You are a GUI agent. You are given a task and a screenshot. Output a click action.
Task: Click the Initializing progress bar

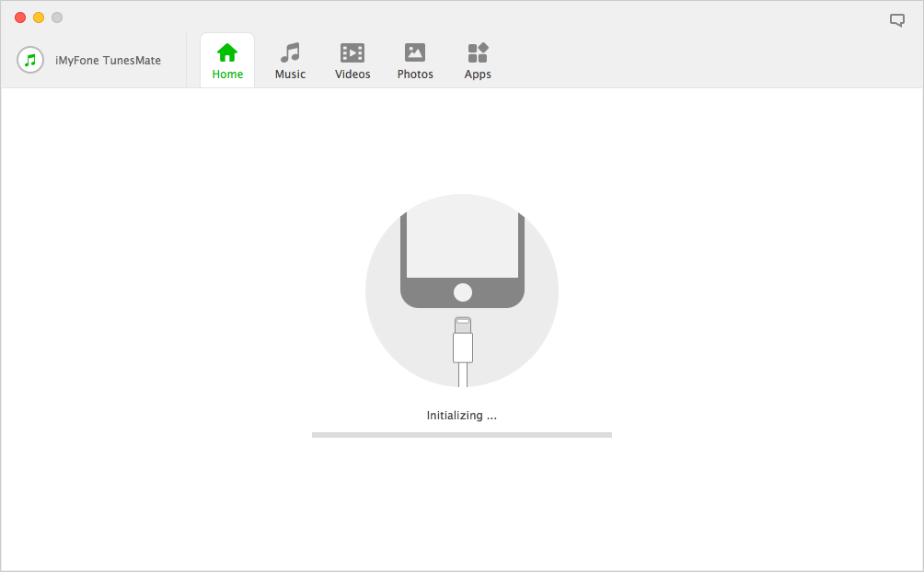point(462,435)
